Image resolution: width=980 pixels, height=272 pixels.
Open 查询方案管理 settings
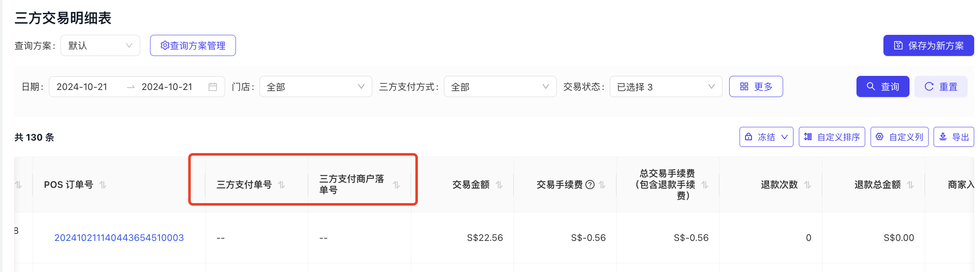(x=193, y=46)
